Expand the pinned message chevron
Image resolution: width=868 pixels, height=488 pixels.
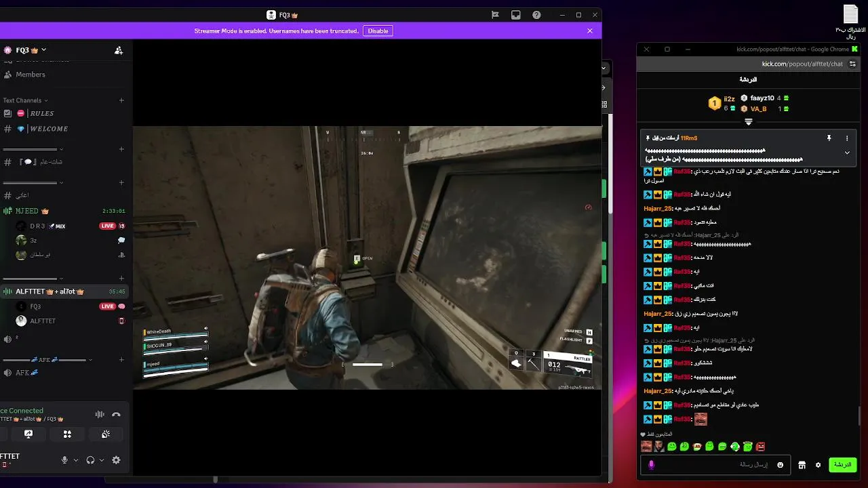pos(847,153)
